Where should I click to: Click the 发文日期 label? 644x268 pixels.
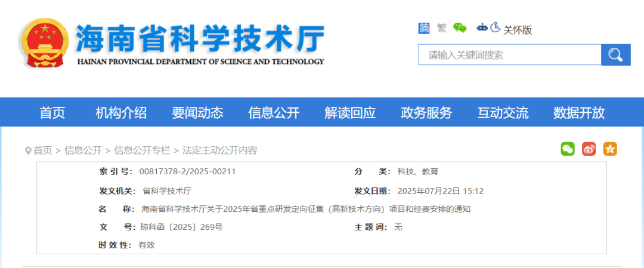(x=373, y=191)
